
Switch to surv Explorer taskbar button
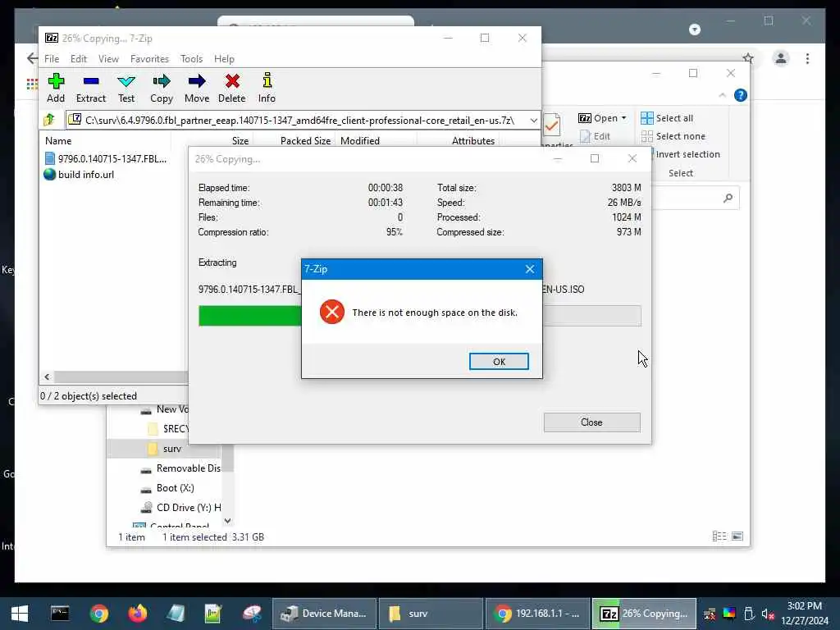(430, 614)
